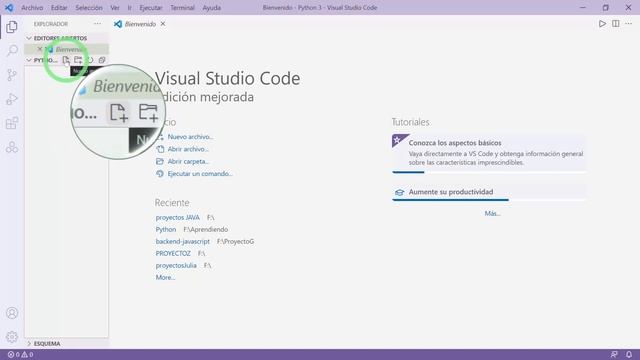Click the Abrir carpeta link

pos(189,161)
